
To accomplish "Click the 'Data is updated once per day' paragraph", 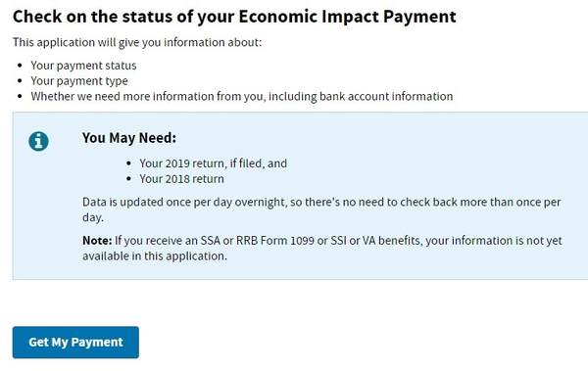I will (321, 209).
